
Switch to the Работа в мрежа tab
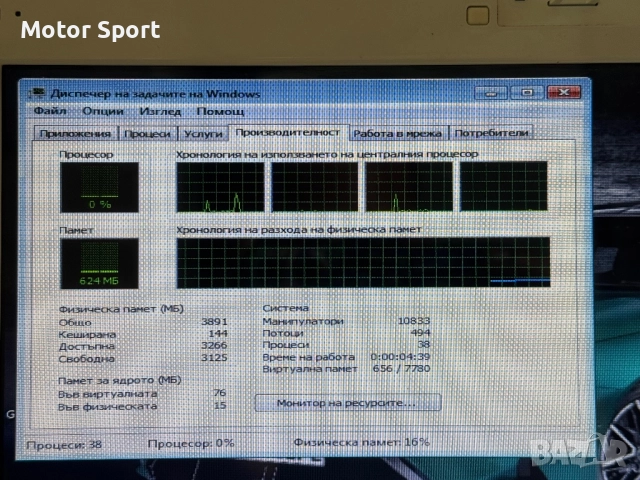398,133
